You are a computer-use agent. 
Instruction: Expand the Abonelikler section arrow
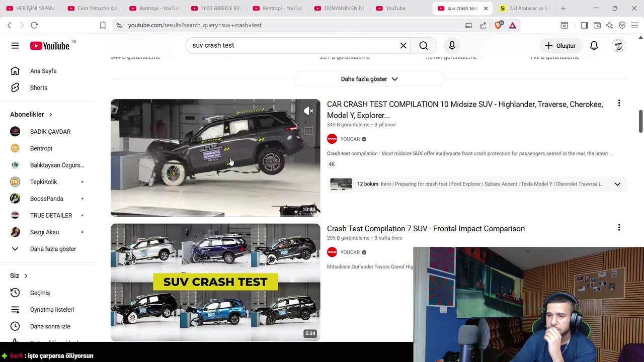(x=50, y=115)
